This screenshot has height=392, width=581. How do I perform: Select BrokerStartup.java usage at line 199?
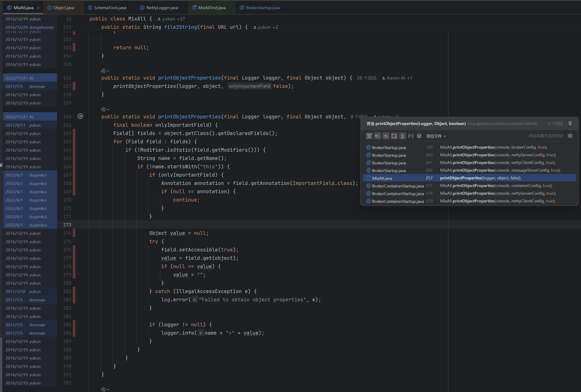(469, 147)
